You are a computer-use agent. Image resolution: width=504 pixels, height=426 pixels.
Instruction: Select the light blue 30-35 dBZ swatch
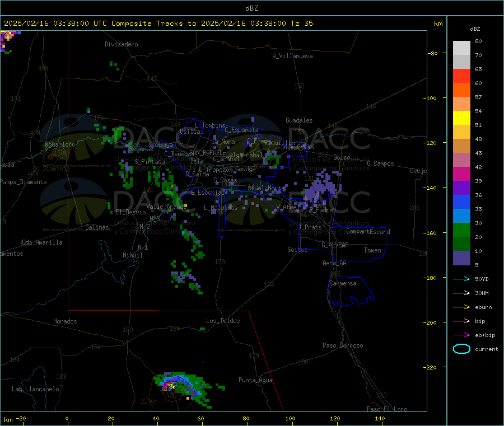point(461,216)
